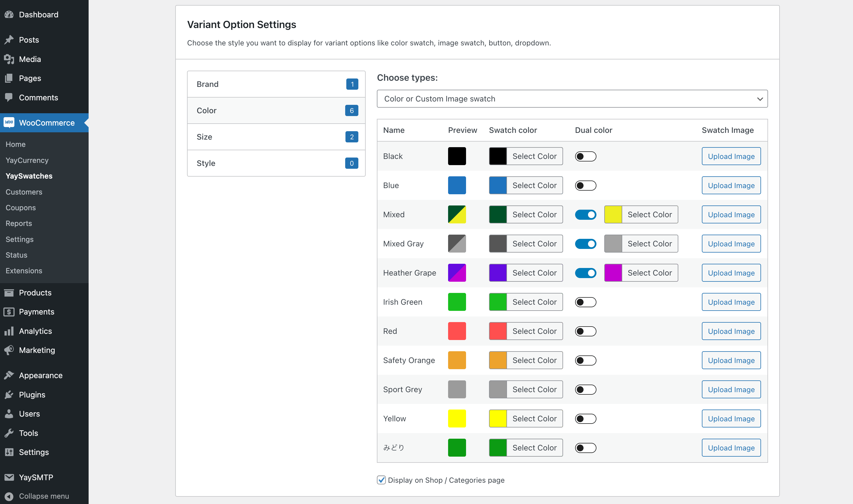Enable dual color for Blue
The image size is (853, 504).
click(586, 186)
